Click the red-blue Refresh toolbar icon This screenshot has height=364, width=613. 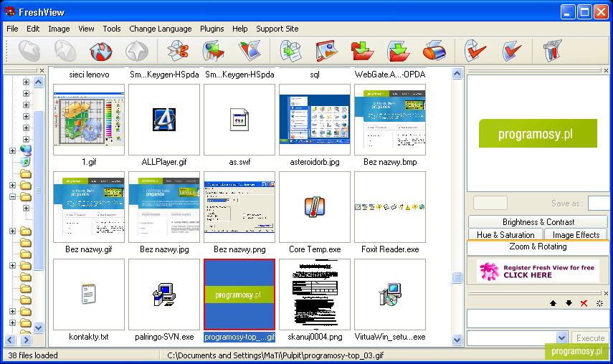[101, 51]
